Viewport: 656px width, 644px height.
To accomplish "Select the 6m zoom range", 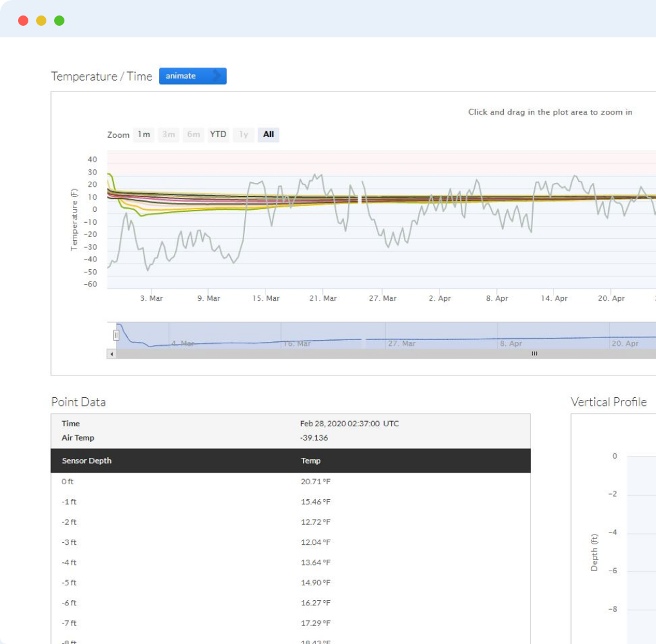I will (193, 135).
